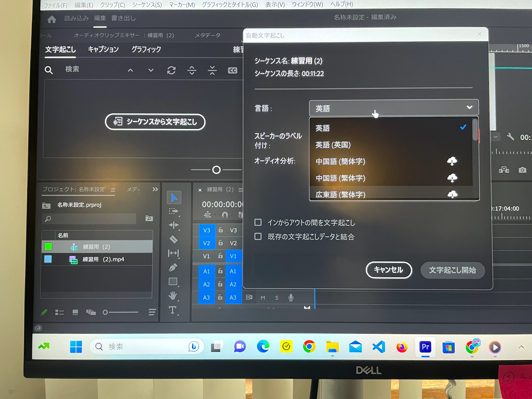
Task: Select the Pen tool in toolbar
Action: pyautogui.click(x=173, y=267)
